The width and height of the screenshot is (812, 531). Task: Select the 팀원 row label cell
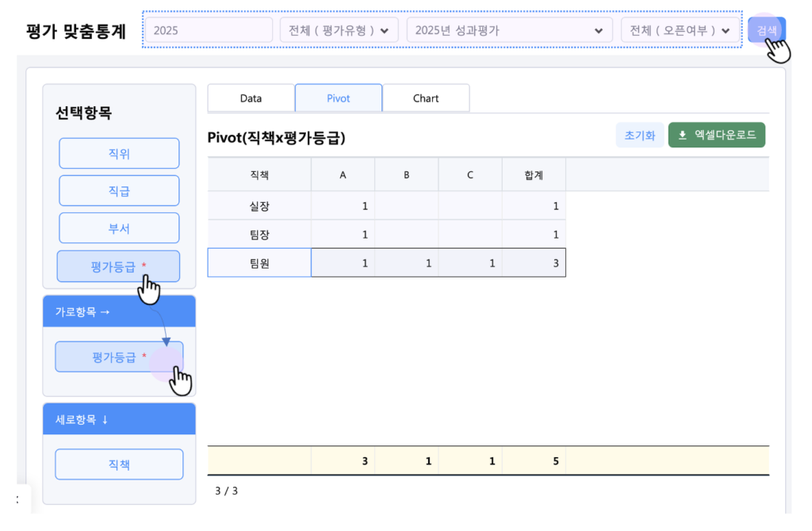click(x=259, y=263)
